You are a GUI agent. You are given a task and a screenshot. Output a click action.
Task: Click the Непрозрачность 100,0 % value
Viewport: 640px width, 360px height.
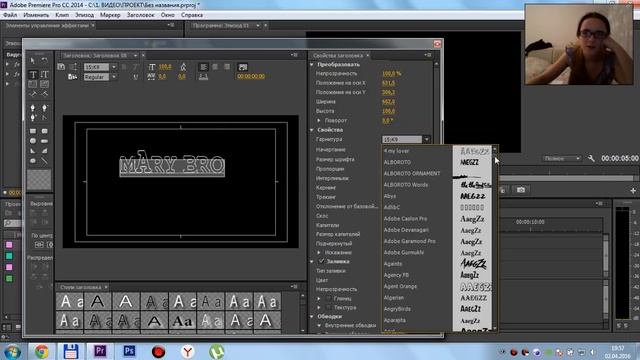pos(391,73)
